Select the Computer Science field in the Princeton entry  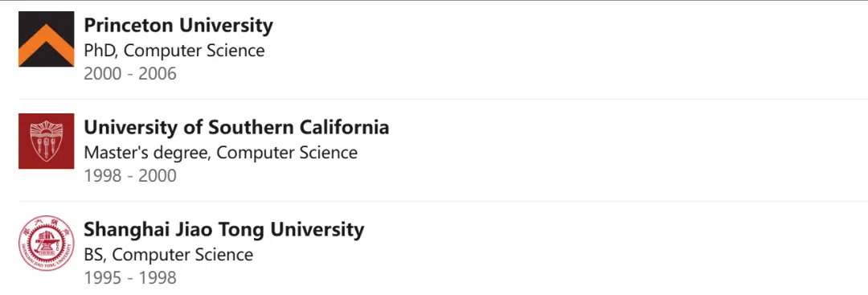[x=194, y=51]
